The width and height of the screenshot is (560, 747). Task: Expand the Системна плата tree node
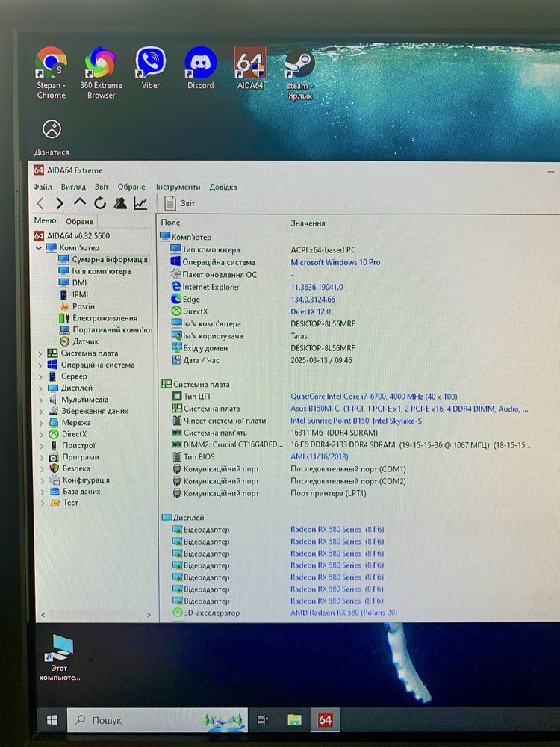click(x=40, y=353)
